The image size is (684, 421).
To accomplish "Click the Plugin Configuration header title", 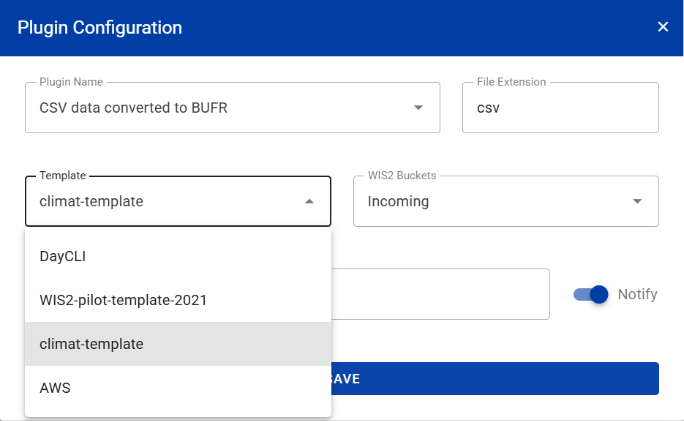I will (100, 27).
